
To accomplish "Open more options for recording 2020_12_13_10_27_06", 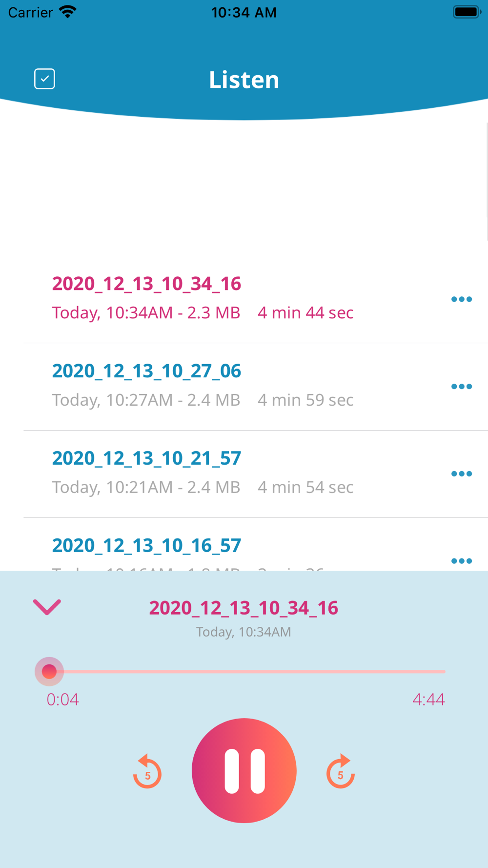I will (461, 387).
